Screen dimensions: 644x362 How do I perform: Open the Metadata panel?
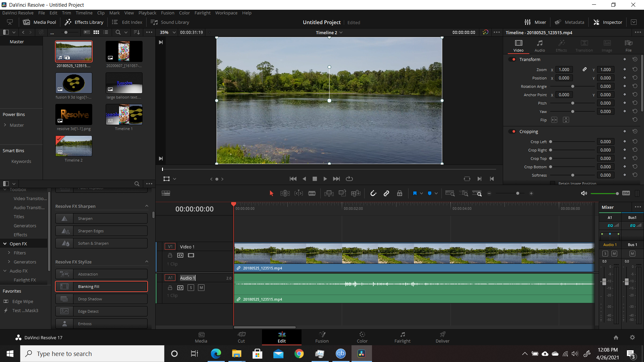click(570, 22)
